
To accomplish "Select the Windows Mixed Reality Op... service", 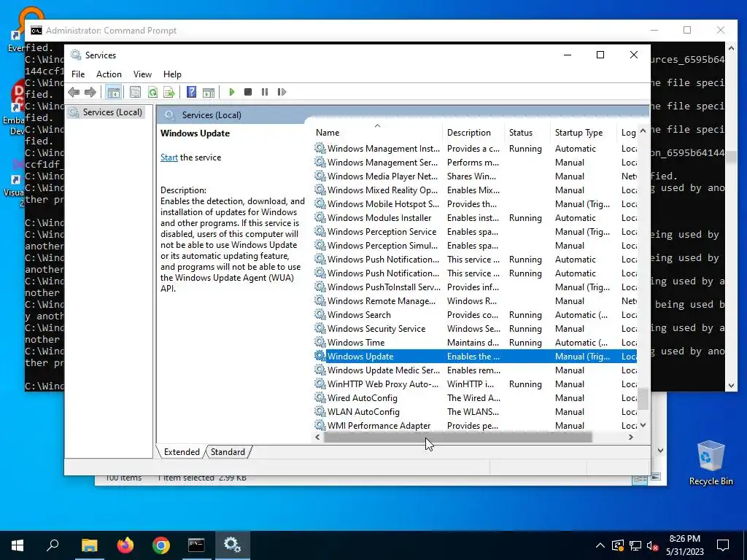I will [x=382, y=190].
